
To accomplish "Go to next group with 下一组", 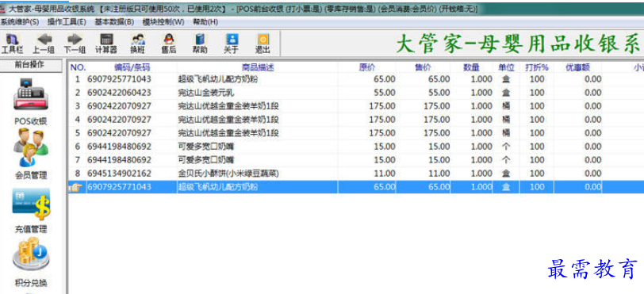I will tap(75, 44).
